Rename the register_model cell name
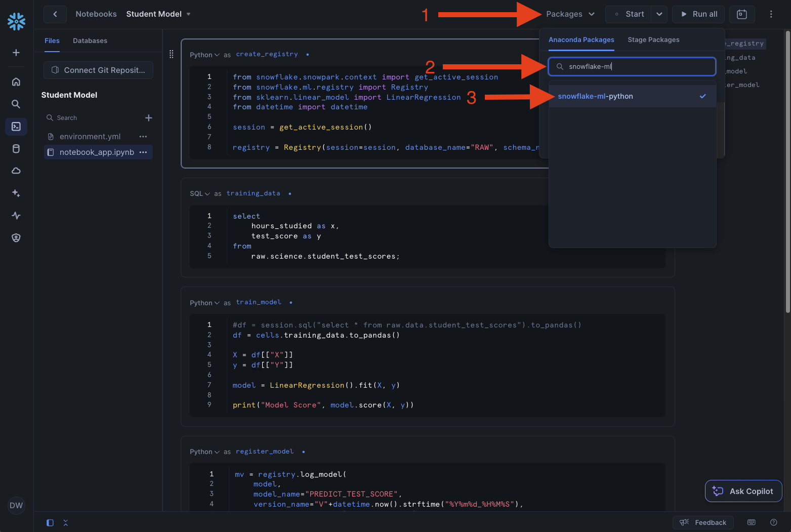The width and height of the screenshot is (791, 532). tap(265, 452)
